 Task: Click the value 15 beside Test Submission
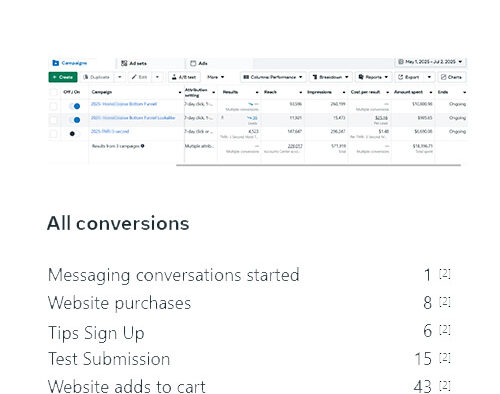423,359
